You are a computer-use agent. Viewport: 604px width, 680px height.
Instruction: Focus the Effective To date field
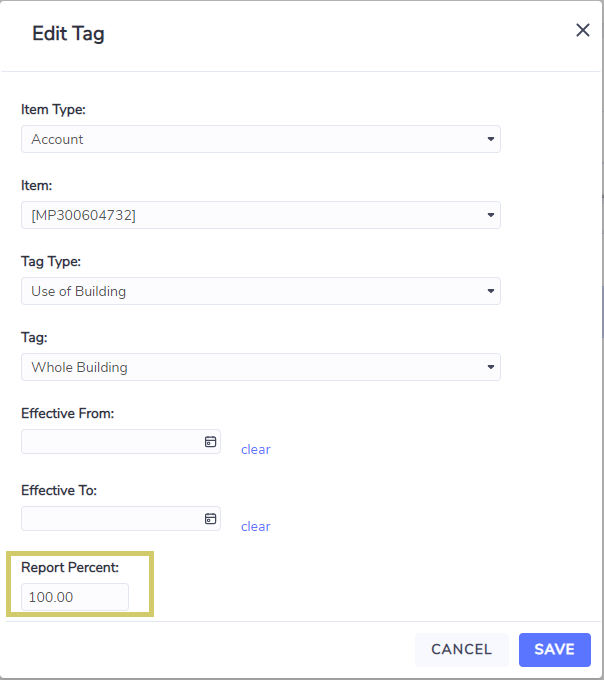click(121, 518)
